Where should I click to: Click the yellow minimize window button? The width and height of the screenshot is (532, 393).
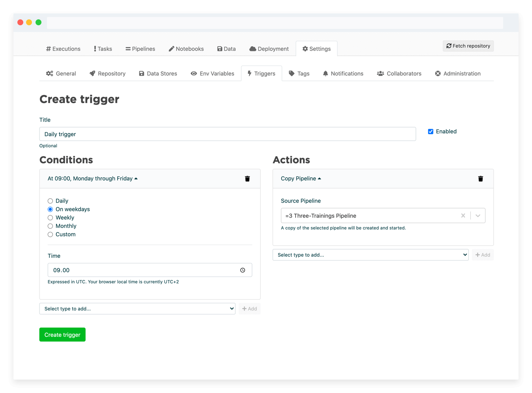pos(29,23)
